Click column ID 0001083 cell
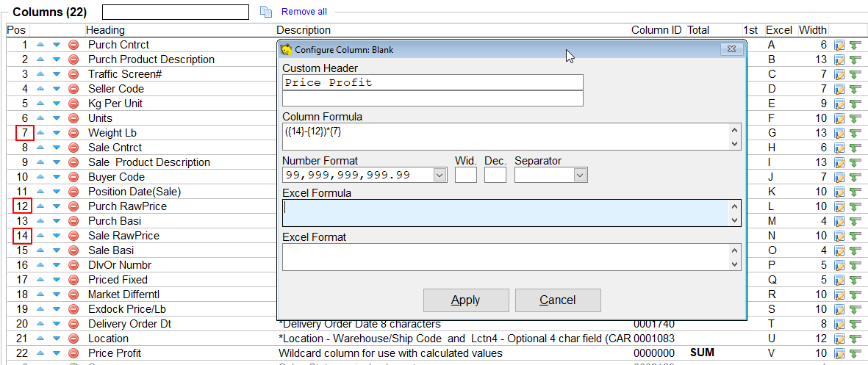 tap(654, 339)
